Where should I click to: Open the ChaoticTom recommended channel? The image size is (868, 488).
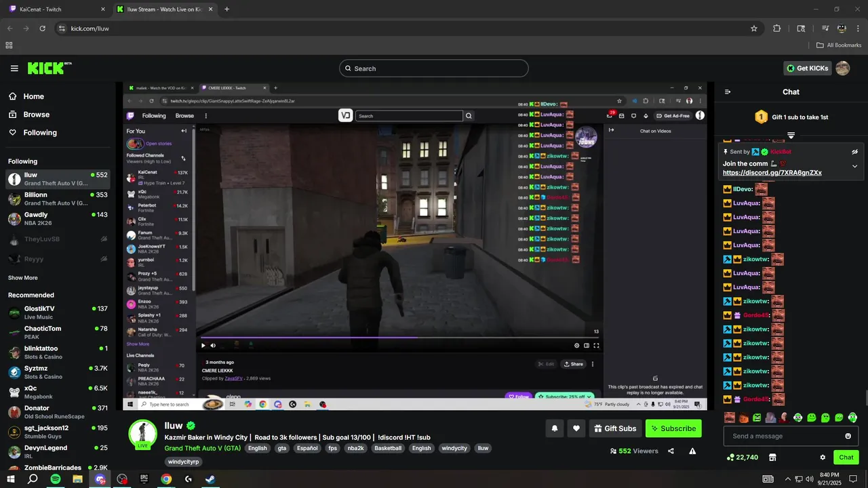[58, 332]
